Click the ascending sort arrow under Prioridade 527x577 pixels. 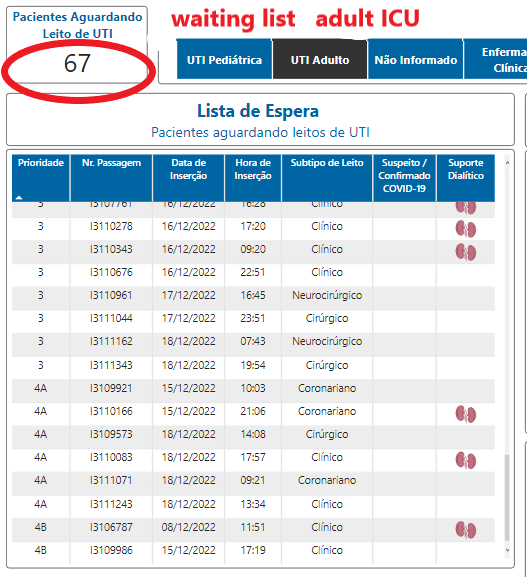tap(19, 198)
